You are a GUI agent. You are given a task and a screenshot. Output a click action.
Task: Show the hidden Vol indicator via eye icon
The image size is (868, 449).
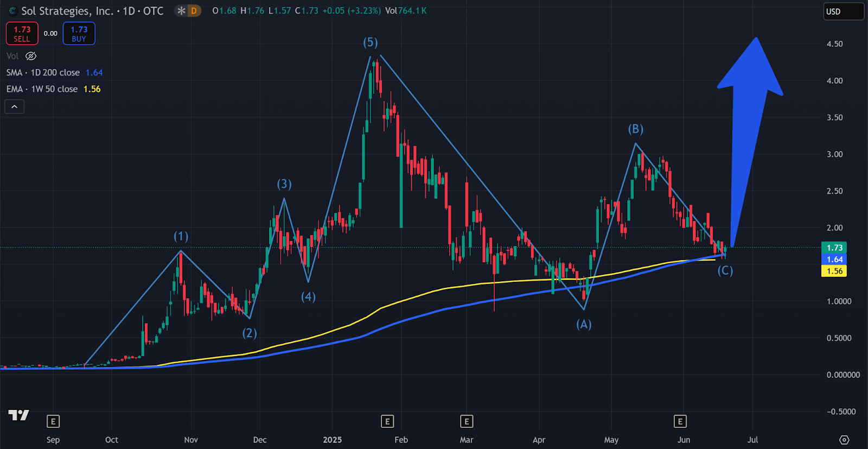[31, 56]
